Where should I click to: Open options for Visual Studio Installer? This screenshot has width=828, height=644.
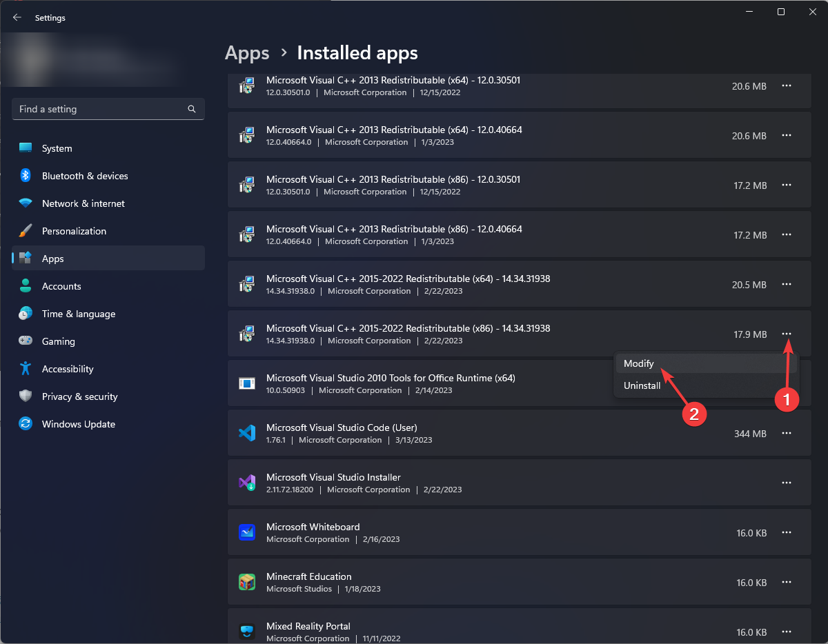786,483
